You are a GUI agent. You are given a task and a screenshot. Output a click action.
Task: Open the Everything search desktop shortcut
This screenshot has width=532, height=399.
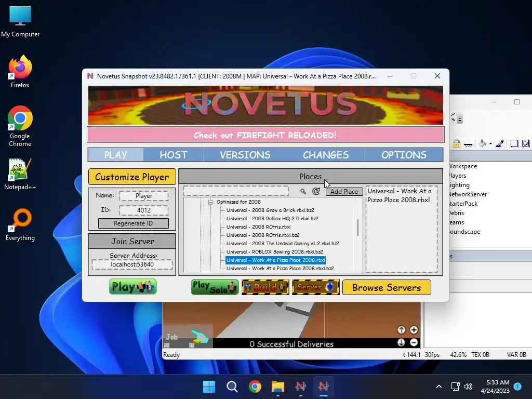tap(20, 224)
